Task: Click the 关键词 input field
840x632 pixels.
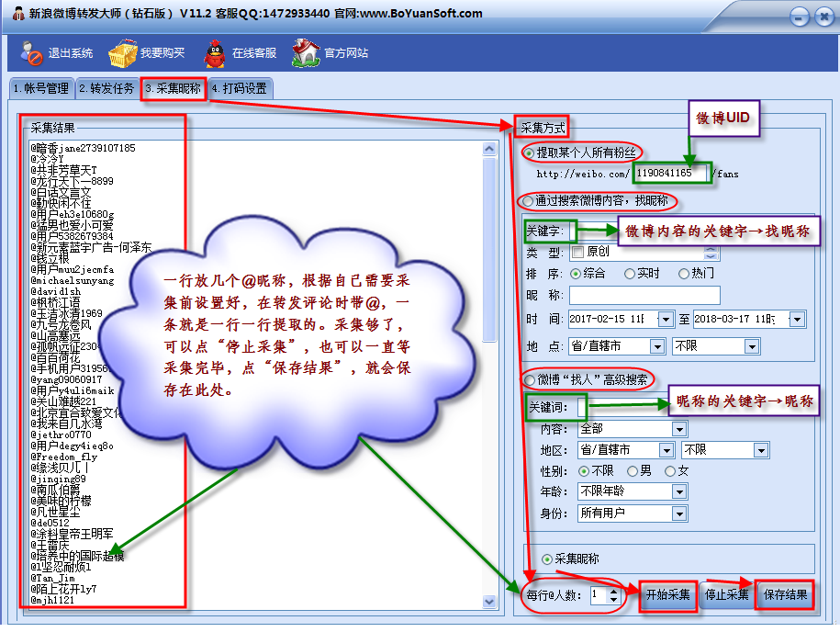Action: [x=624, y=407]
